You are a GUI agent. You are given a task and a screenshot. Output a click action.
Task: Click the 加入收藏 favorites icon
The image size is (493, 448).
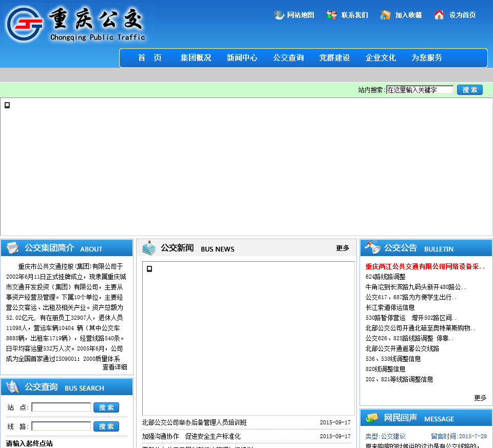click(x=385, y=15)
